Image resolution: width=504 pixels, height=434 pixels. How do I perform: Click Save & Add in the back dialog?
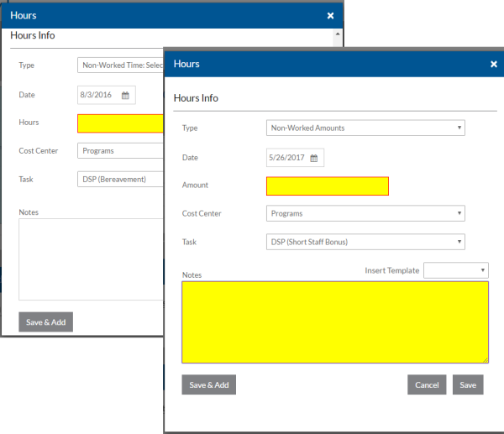coord(45,322)
